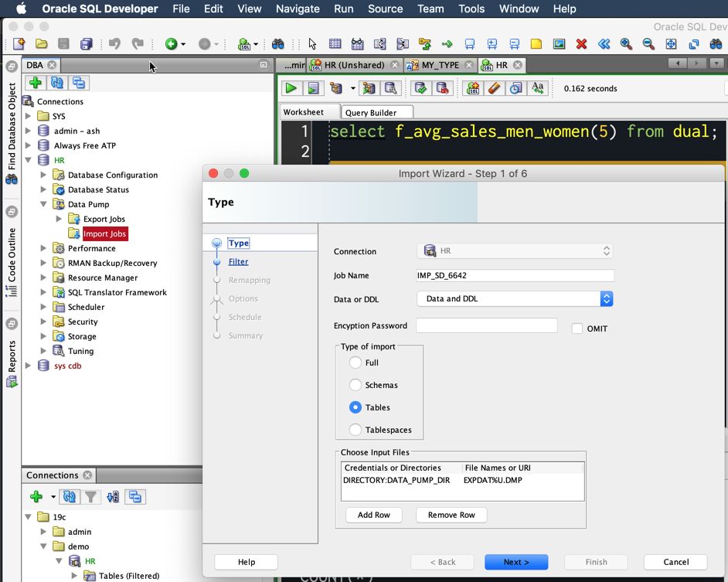Switch to the MY_TYPE editor tab

440,65
